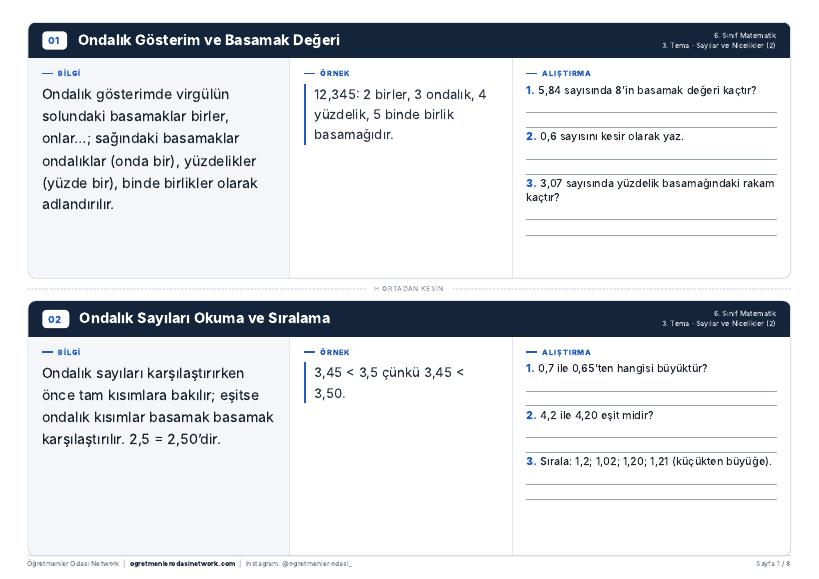Image resolution: width=819 pixels, height=579 pixels.
Task: Click the BİLGİ label in the first card
Action: click(68, 74)
